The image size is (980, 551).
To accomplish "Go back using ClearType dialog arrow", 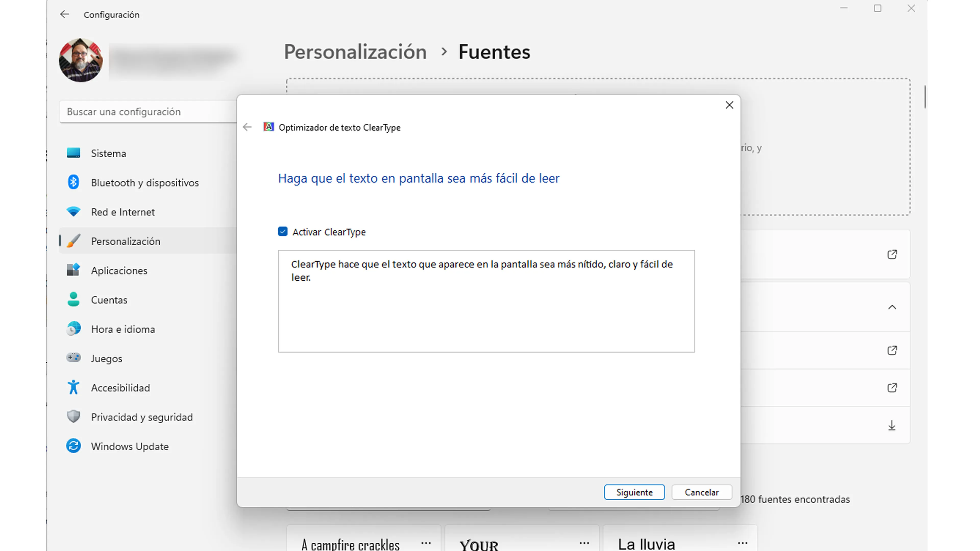I will click(247, 127).
